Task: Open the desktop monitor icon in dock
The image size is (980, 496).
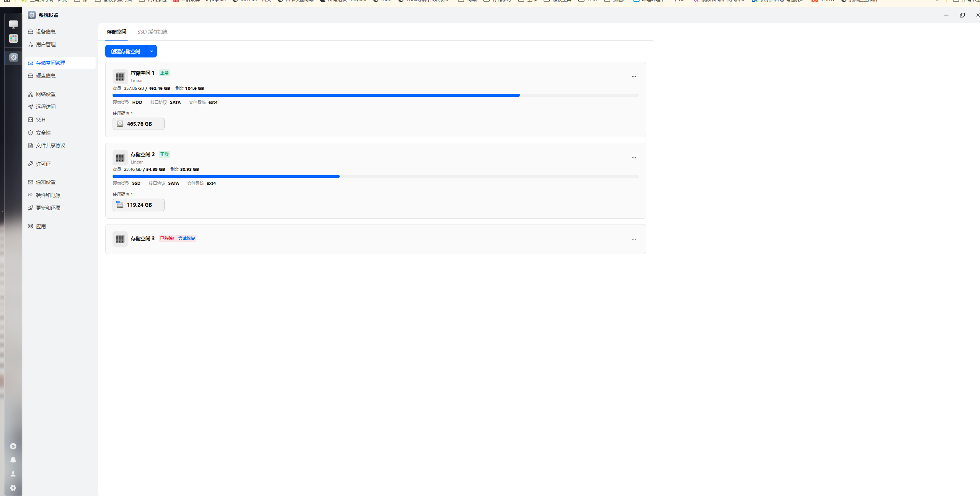Action: point(13,24)
